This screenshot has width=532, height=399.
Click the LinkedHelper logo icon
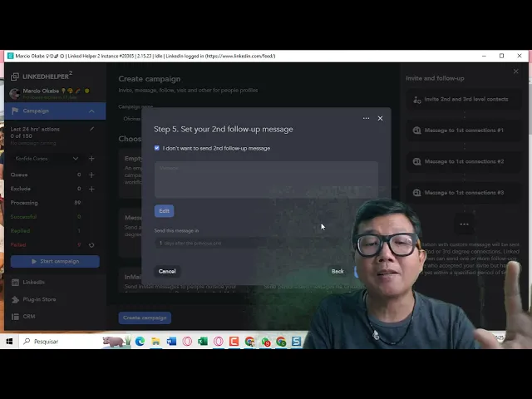[15, 76]
